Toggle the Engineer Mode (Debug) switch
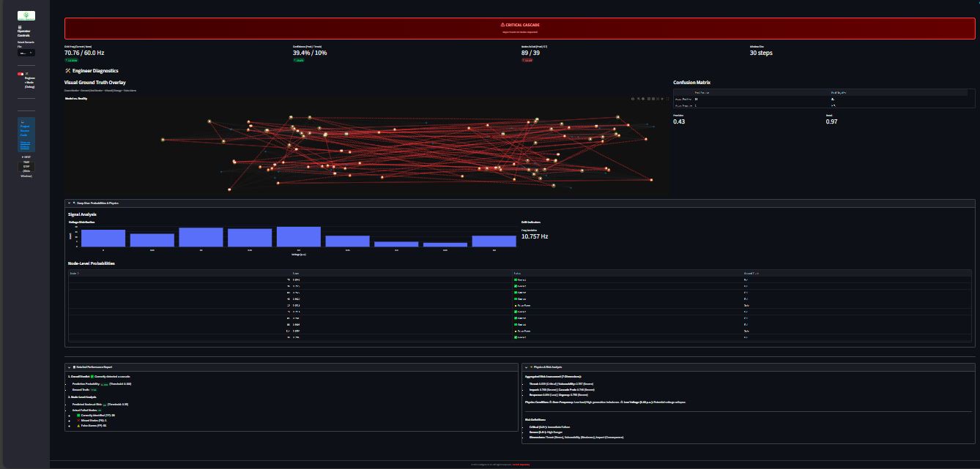Viewport: 980px width, 469px height. point(21,75)
